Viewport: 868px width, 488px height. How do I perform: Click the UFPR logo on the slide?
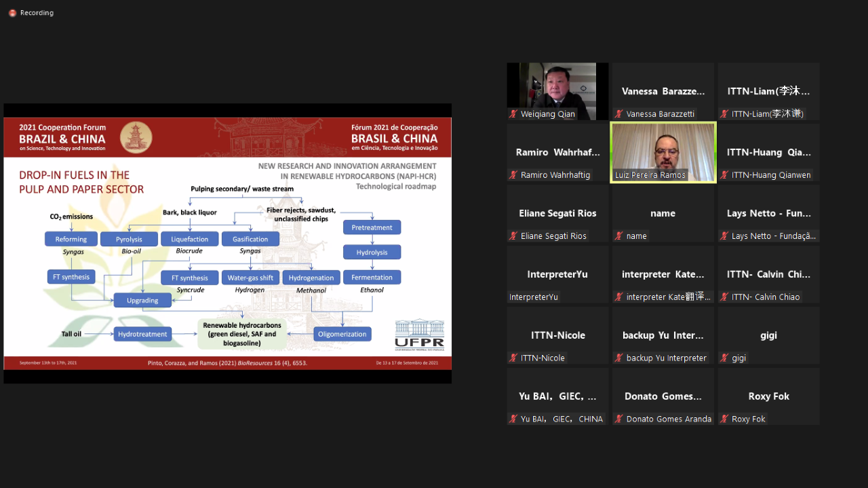420,334
